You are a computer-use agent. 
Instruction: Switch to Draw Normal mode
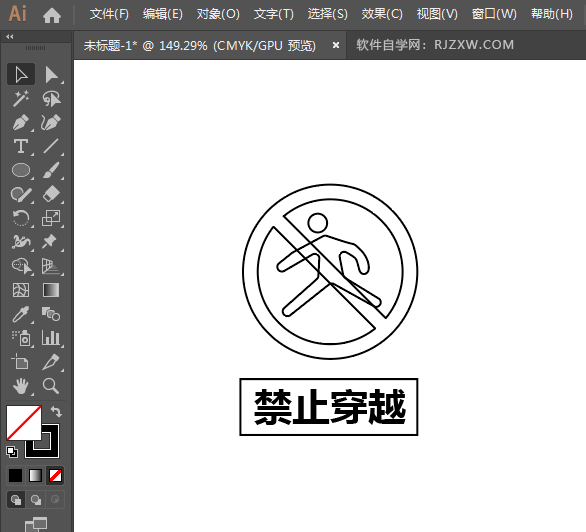[x=16, y=500]
